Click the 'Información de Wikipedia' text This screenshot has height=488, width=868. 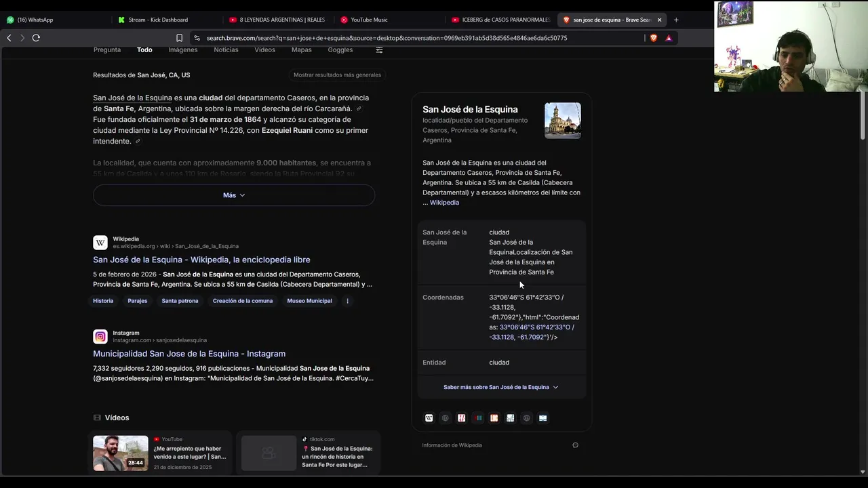pyautogui.click(x=452, y=445)
